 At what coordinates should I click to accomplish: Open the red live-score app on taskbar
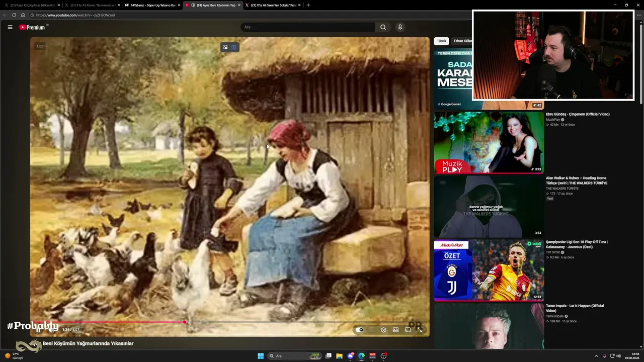[372, 356]
